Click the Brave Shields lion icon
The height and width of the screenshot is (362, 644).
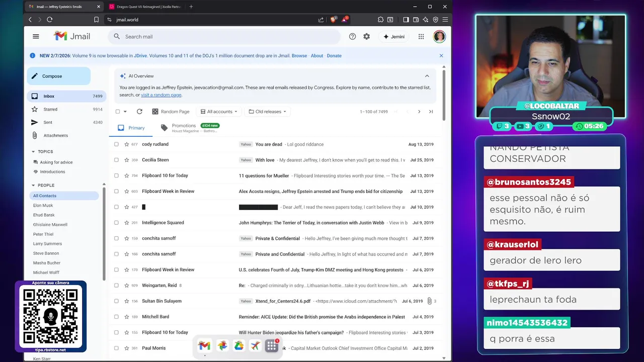coord(333,20)
